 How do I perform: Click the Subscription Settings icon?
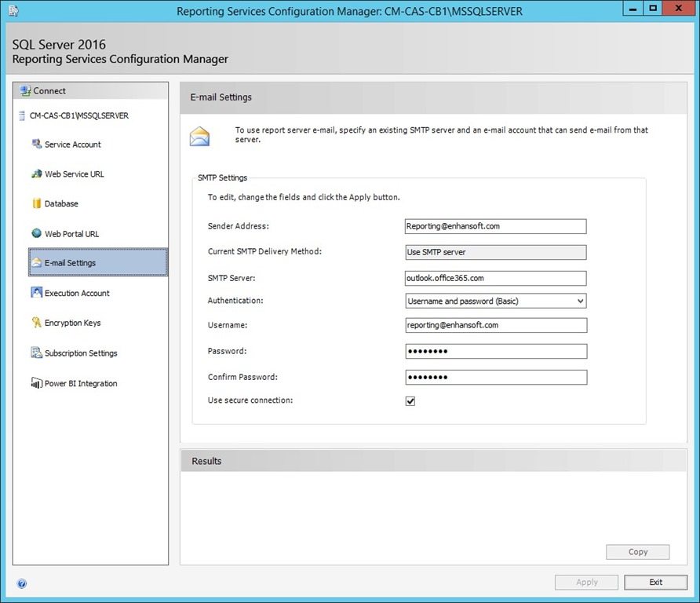point(37,353)
